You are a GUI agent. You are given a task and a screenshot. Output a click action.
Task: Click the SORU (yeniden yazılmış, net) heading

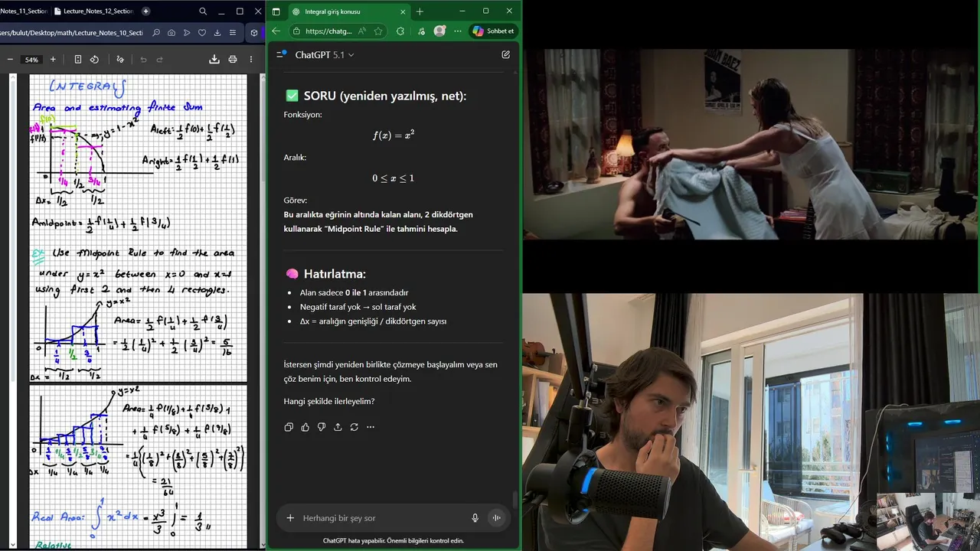tap(385, 96)
